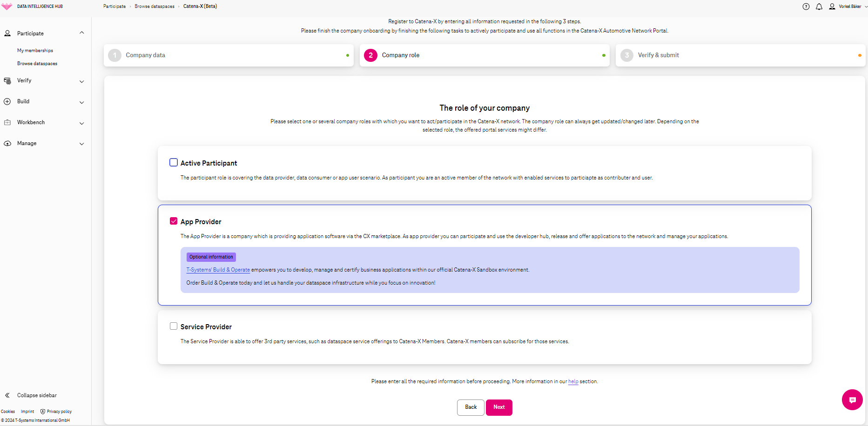Collapse the Participate section chevron
868x426 pixels.
pyautogui.click(x=82, y=33)
